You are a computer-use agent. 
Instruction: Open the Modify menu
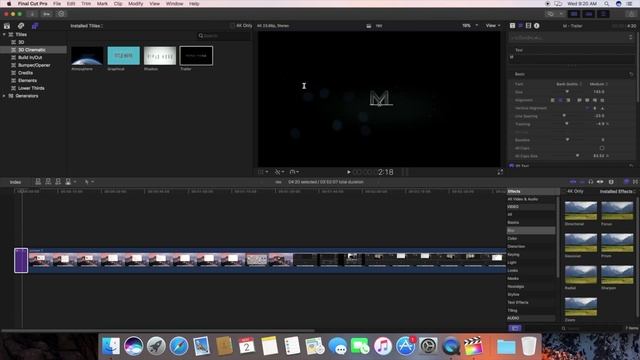[136, 4]
